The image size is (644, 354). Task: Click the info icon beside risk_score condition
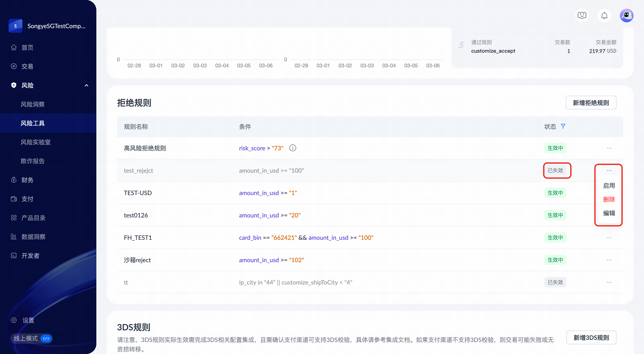(293, 148)
